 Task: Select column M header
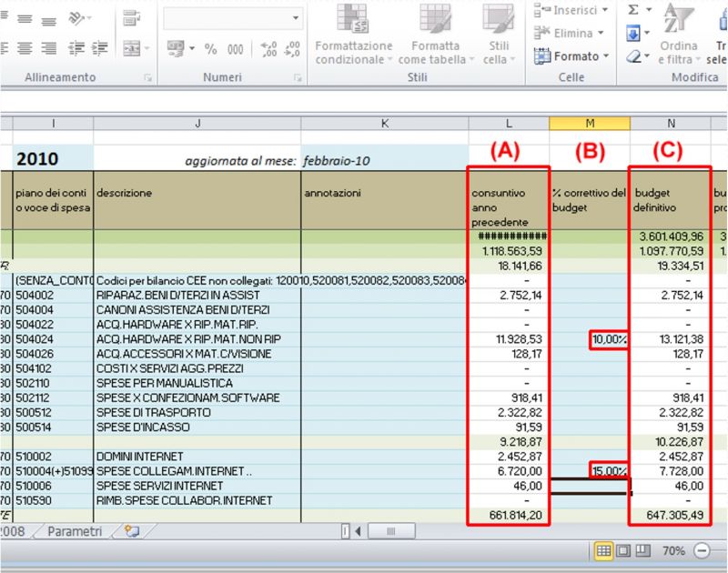point(590,124)
